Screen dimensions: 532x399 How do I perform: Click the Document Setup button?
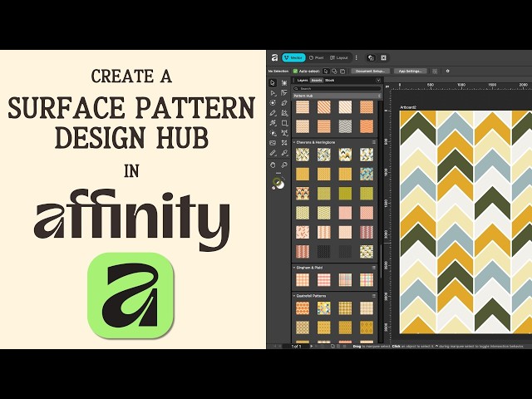(x=370, y=71)
